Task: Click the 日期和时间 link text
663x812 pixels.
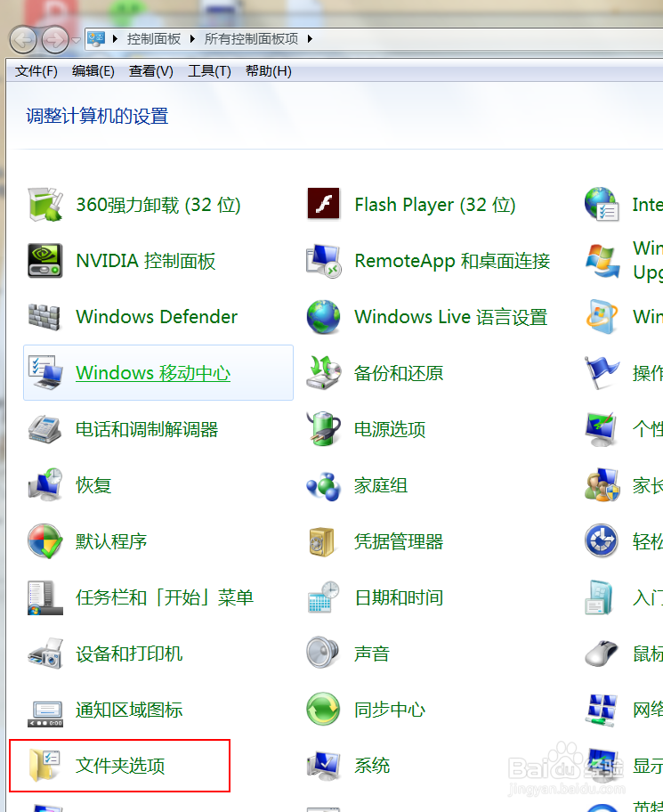Action: pos(399,597)
